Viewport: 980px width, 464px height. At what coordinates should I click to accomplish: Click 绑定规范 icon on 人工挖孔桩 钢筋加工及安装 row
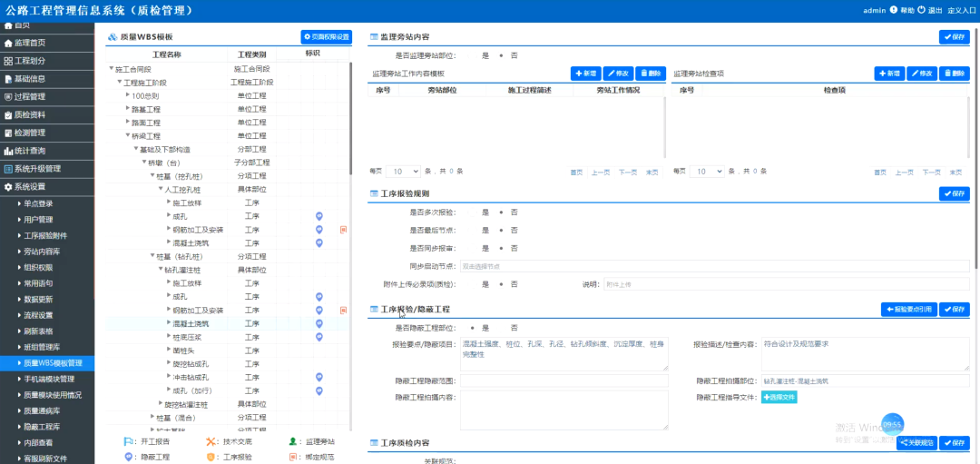point(343,230)
